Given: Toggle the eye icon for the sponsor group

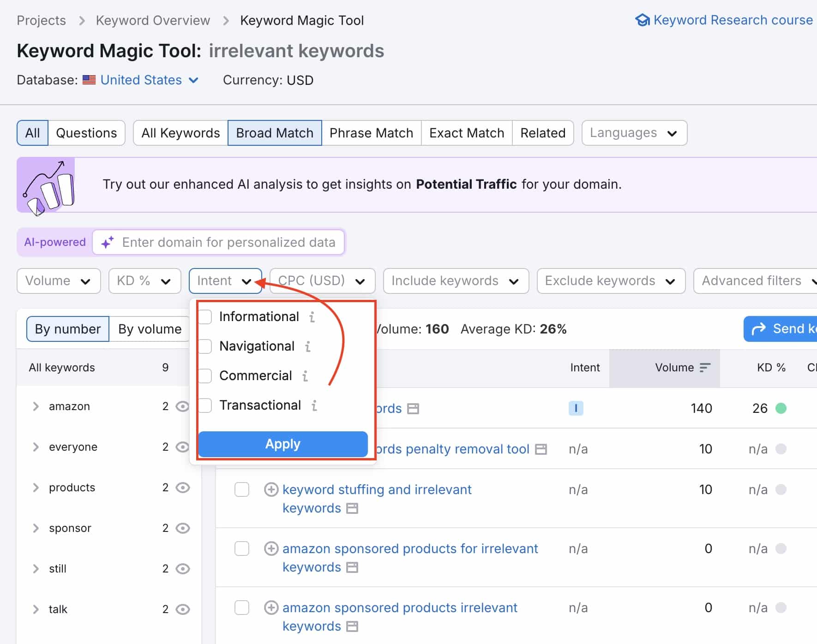Looking at the screenshot, I should tap(183, 528).
